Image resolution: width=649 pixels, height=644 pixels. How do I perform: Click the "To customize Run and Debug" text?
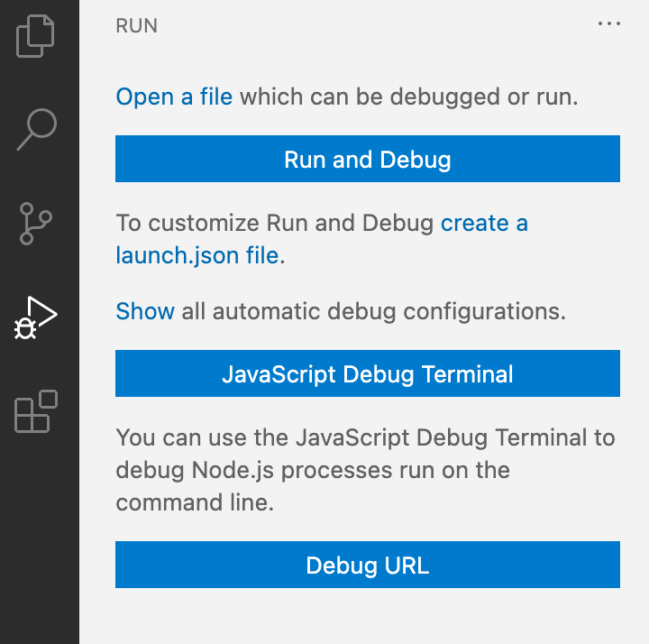click(x=275, y=223)
